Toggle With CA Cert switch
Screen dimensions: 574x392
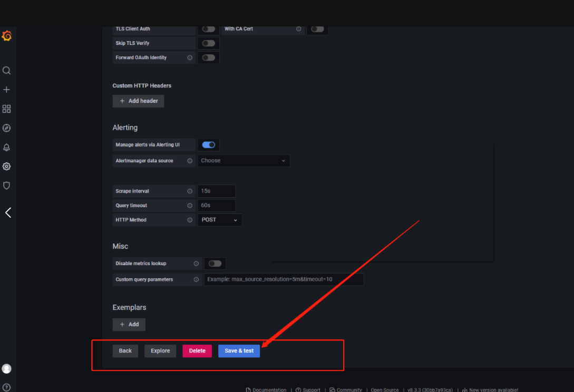pos(317,29)
